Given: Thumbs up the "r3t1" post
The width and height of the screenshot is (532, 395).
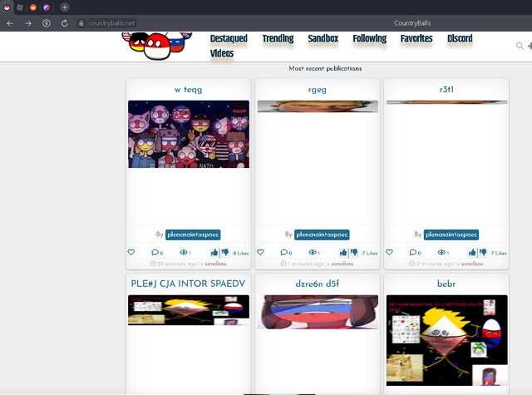Looking at the screenshot, I should (x=472, y=253).
